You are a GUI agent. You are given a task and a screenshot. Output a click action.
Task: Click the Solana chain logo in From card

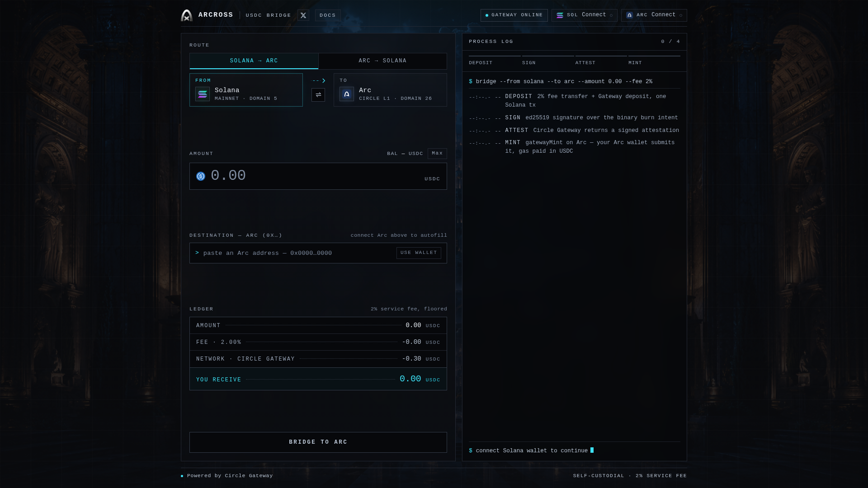click(203, 94)
